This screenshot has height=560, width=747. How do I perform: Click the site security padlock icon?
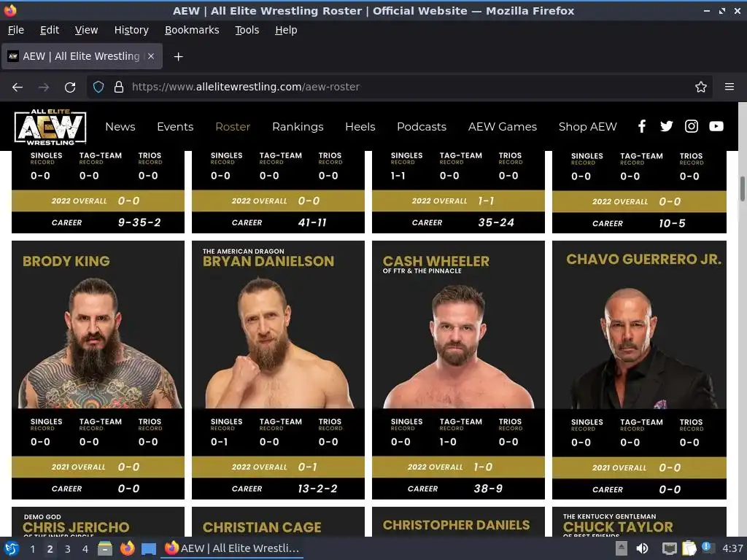point(119,87)
